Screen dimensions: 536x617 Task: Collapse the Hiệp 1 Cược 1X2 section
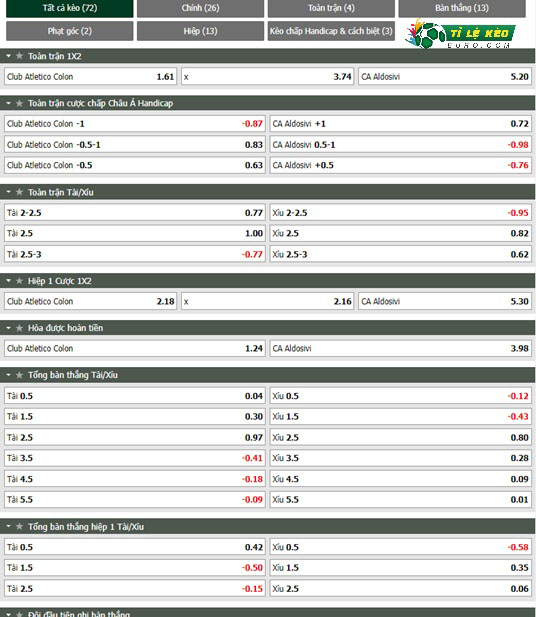coord(8,281)
